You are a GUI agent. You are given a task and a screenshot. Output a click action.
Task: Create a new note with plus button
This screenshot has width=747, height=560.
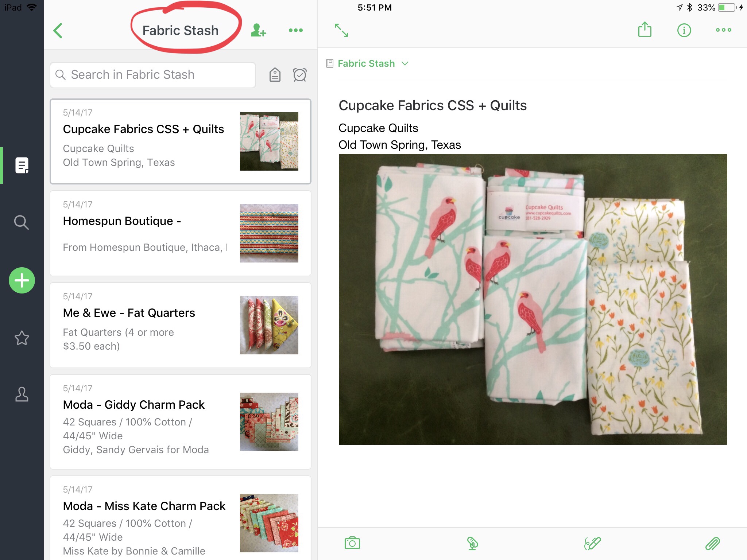22,280
